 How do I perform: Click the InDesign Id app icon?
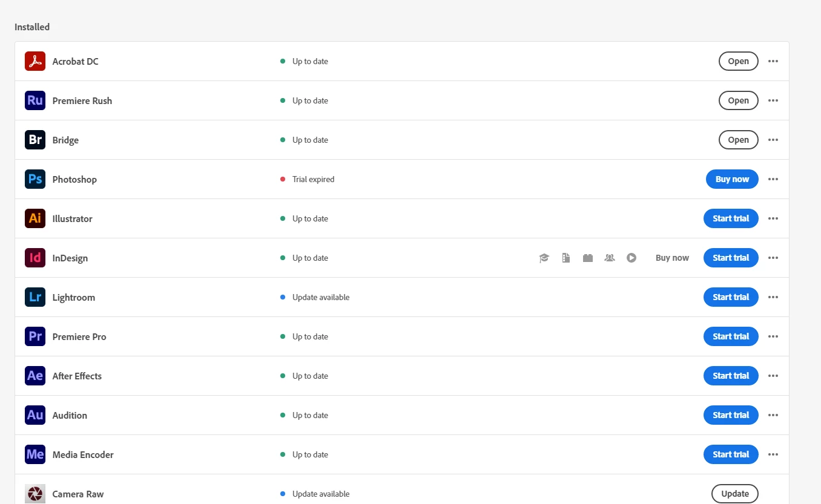pos(35,258)
